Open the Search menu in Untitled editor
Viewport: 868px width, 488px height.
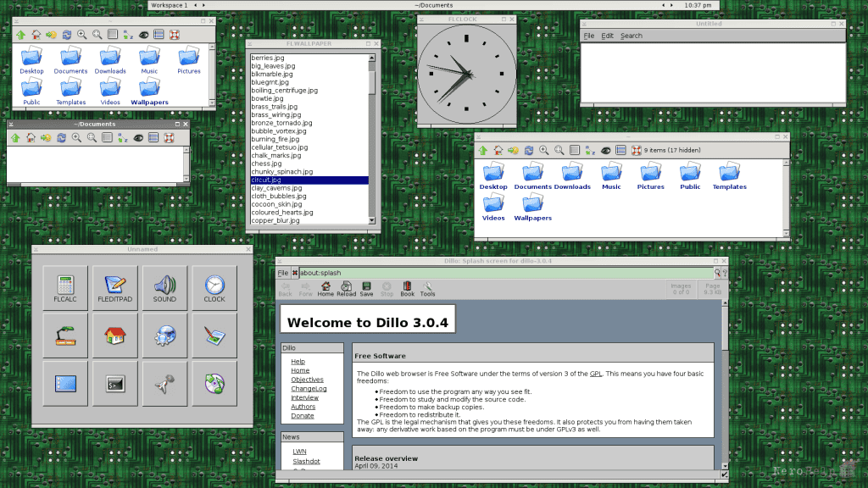point(631,36)
